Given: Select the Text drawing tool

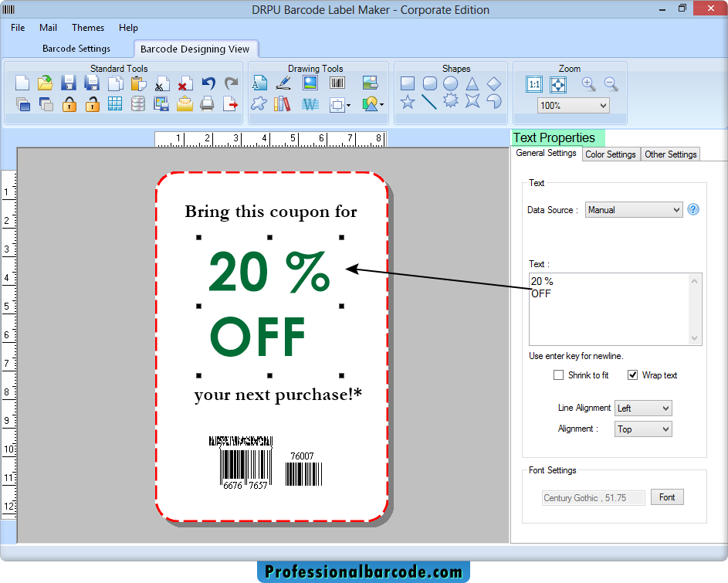Looking at the screenshot, I should tap(259, 82).
